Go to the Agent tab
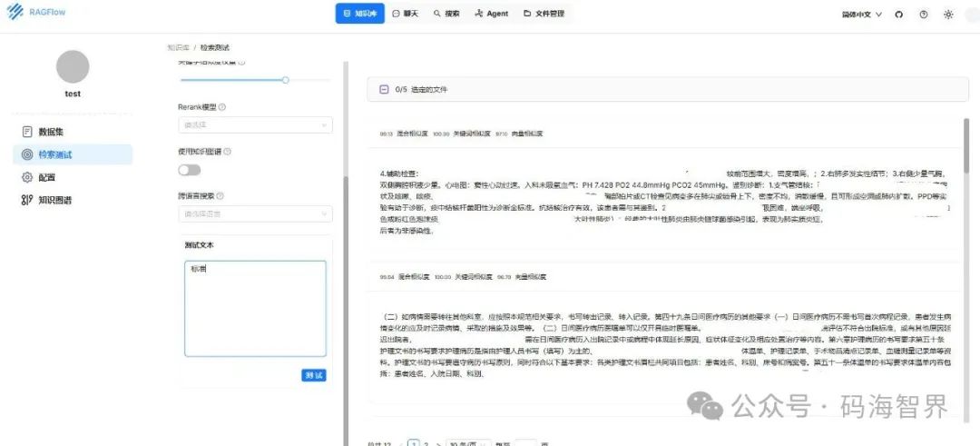The width and height of the screenshot is (980, 446). pos(491,13)
